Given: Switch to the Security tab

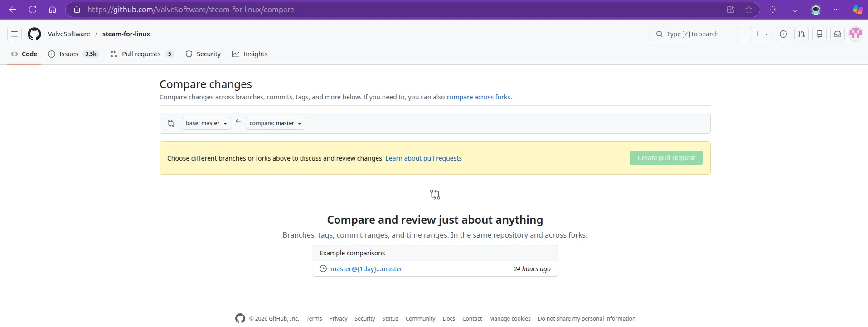Looking at the screenshot, I should (203, 54).
